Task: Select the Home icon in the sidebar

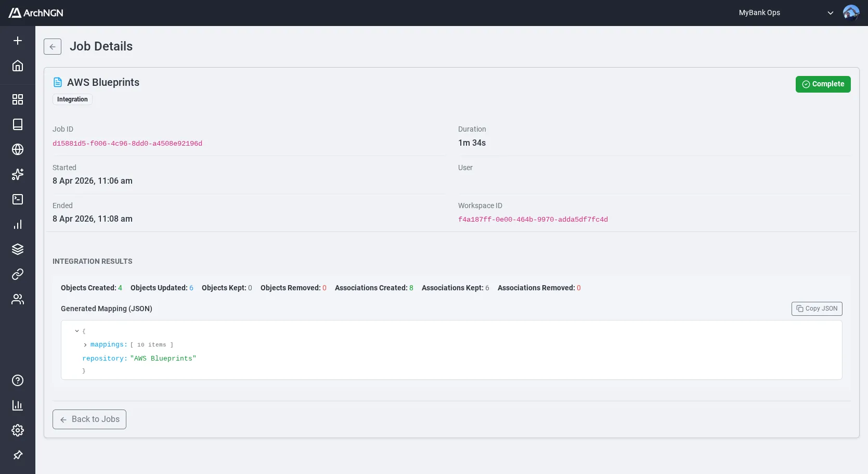Action: (18, 66)
